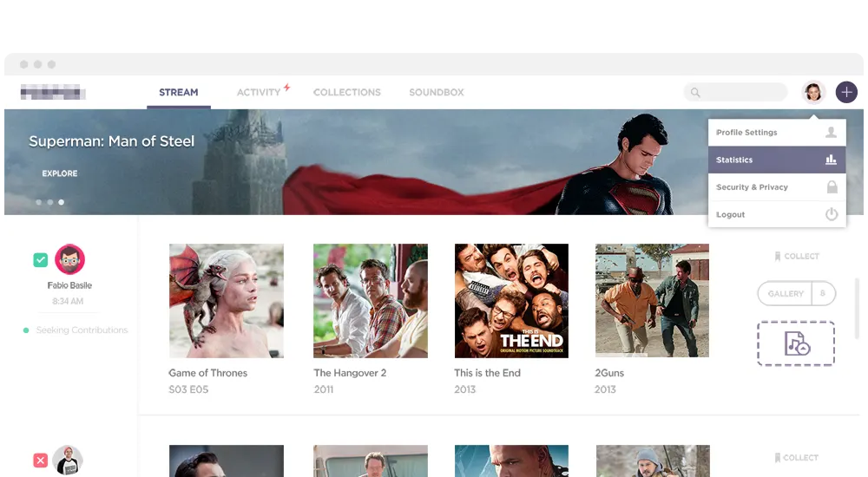Click the bar chart icon beside Statistics

pyautogui.click(x=831, y=160)
